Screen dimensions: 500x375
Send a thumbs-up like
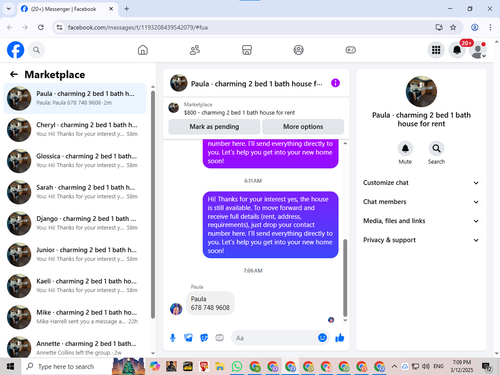tap(340, 338)
